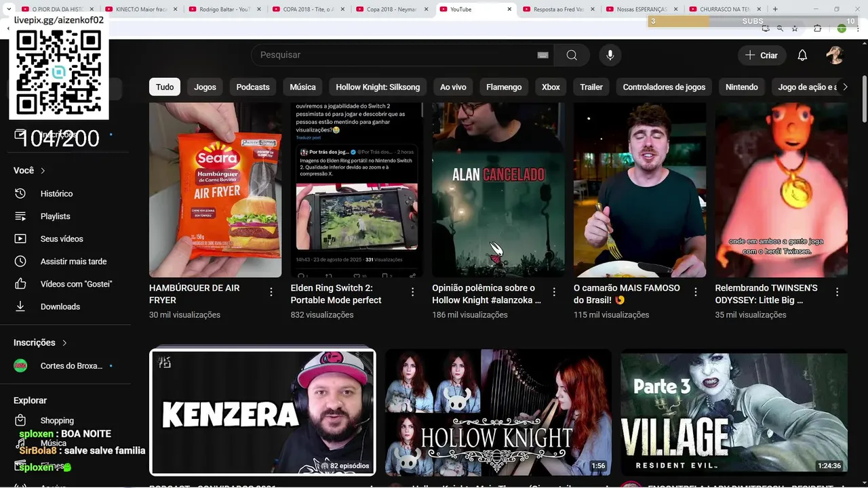868x488 pixels.
Task: Select the Flamengo chip
Action: coord(504,87)
